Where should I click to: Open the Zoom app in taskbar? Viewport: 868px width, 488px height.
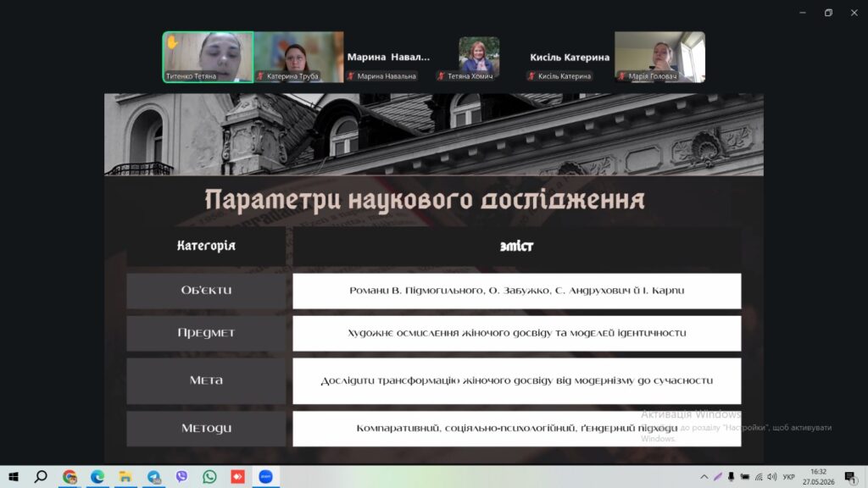pos(265,476)
